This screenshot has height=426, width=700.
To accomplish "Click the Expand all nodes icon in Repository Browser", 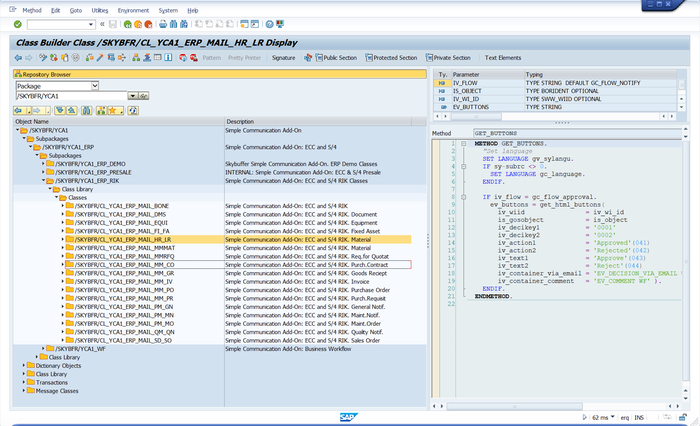I will click(x=60, y=110).
